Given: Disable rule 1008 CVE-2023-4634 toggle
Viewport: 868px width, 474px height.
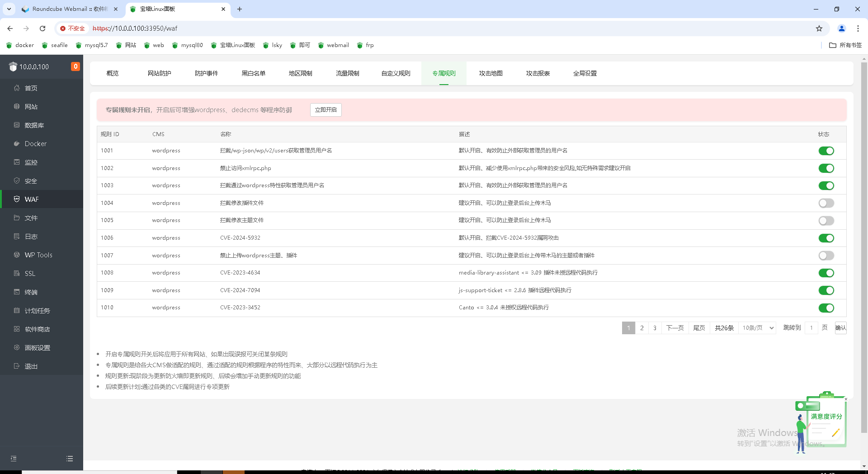Looking at the screenshot, I should 826,273.
